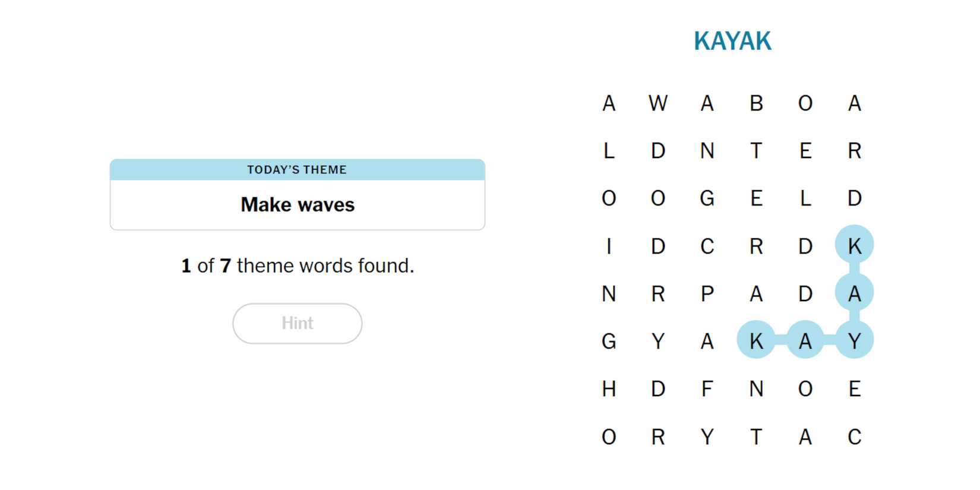Image resolution: width=980 pixels, height=490 pixels.
Task: Click the Hint button
Action: [297, 323]
